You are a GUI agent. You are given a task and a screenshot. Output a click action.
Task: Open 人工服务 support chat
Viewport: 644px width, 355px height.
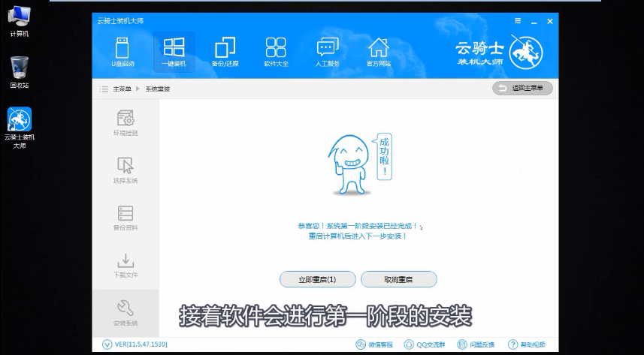coord(328,52)
